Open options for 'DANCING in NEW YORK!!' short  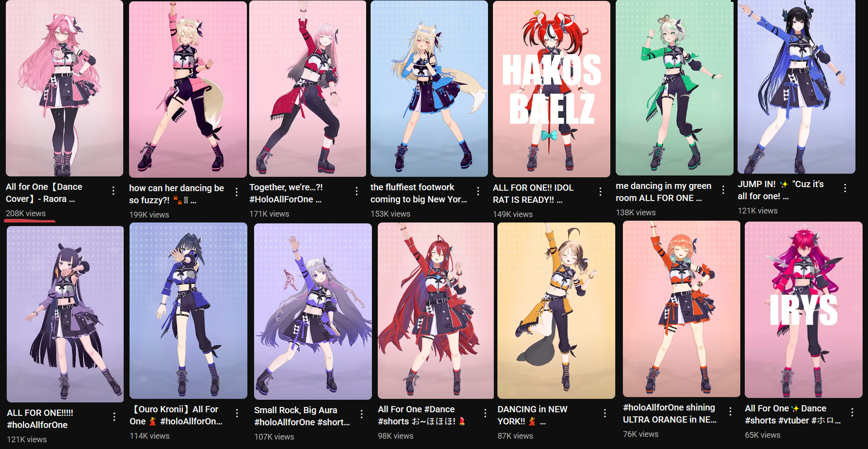tap(605, 413)
